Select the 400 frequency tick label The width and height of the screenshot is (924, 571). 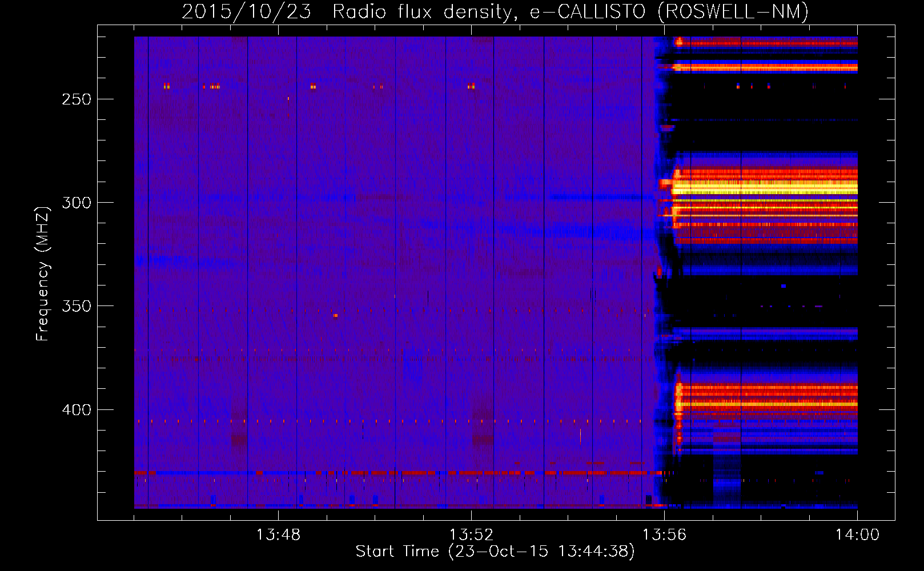coord(76,410)
